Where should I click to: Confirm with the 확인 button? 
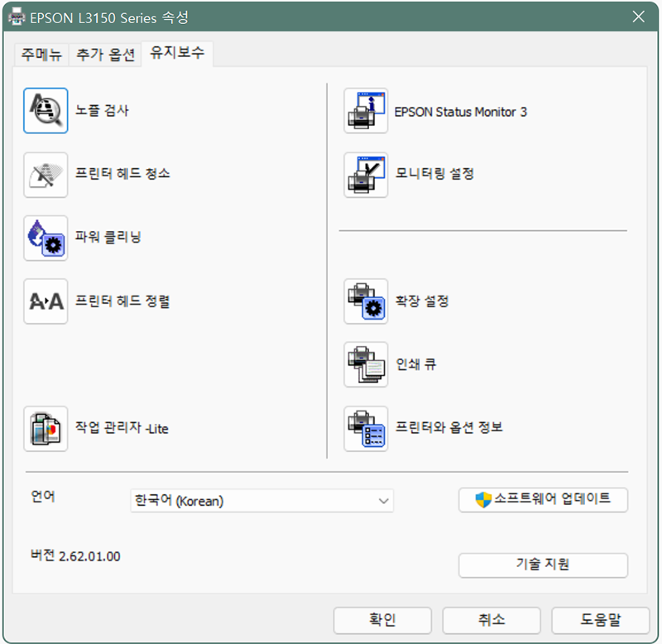click(382, 620)
